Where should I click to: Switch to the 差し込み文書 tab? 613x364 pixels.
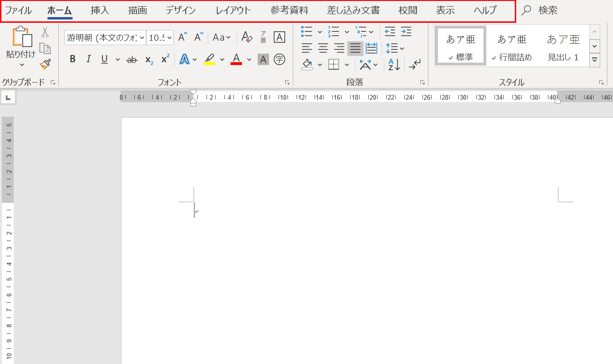[353, 10]
